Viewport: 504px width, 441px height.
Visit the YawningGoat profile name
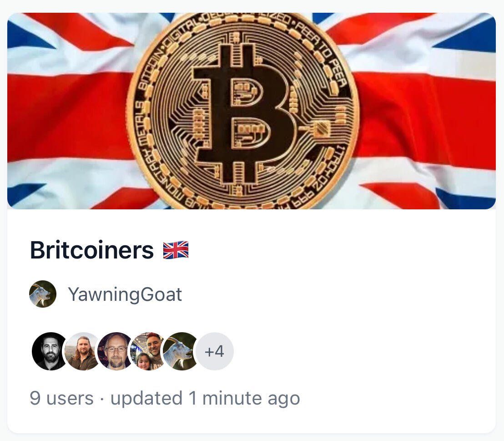tap(125, 294)
